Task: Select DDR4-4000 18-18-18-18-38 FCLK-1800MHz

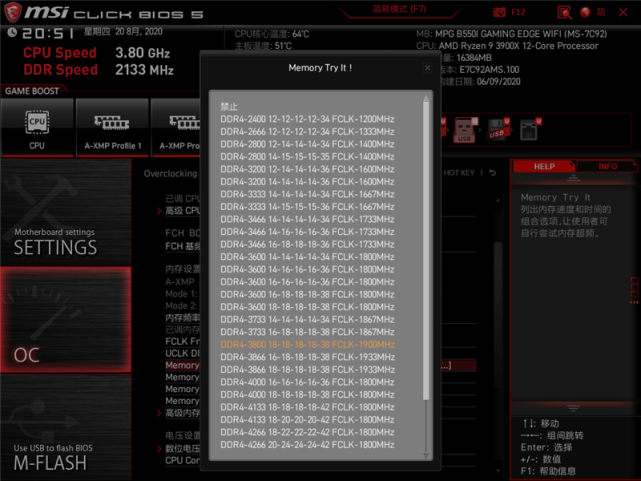Action: point(307,395)
